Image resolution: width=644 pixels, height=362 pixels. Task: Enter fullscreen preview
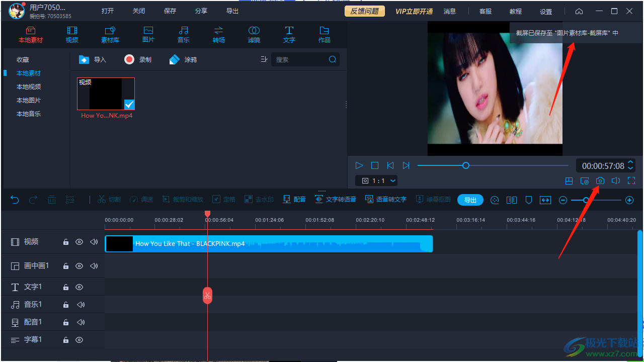[x=631, y=181]
